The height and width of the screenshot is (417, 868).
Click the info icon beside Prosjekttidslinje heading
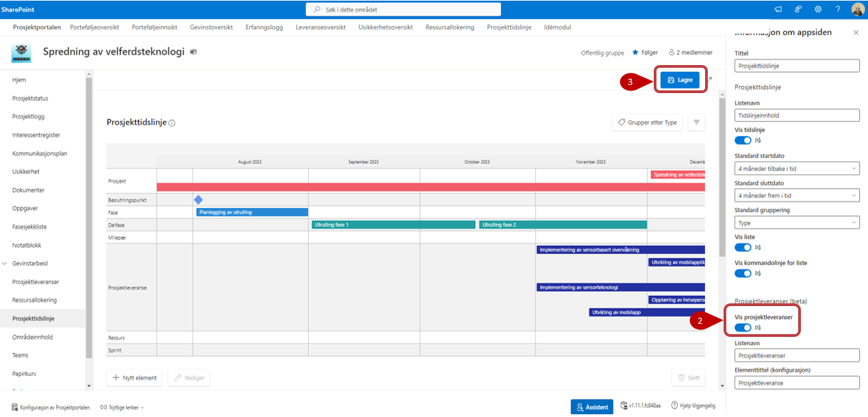tap(172, 123)
